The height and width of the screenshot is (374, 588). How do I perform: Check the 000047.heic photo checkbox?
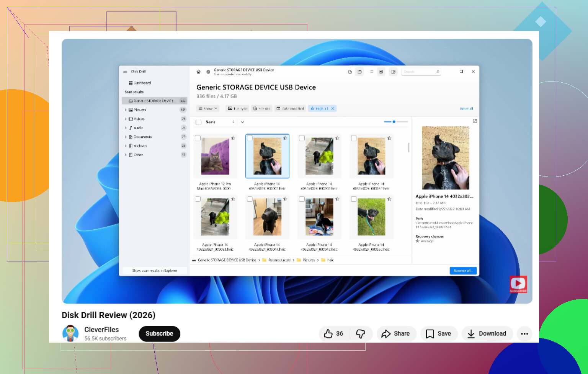(250, 199)
